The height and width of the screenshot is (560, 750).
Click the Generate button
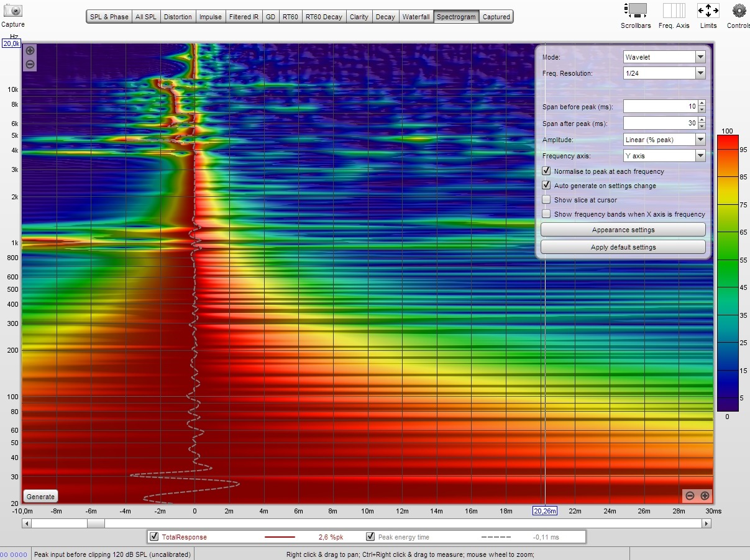coord(41,497)
